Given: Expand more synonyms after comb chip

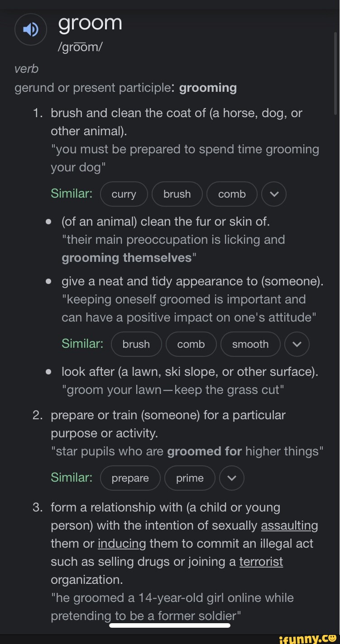Looking at the screenshot, I should pos(274,194).
